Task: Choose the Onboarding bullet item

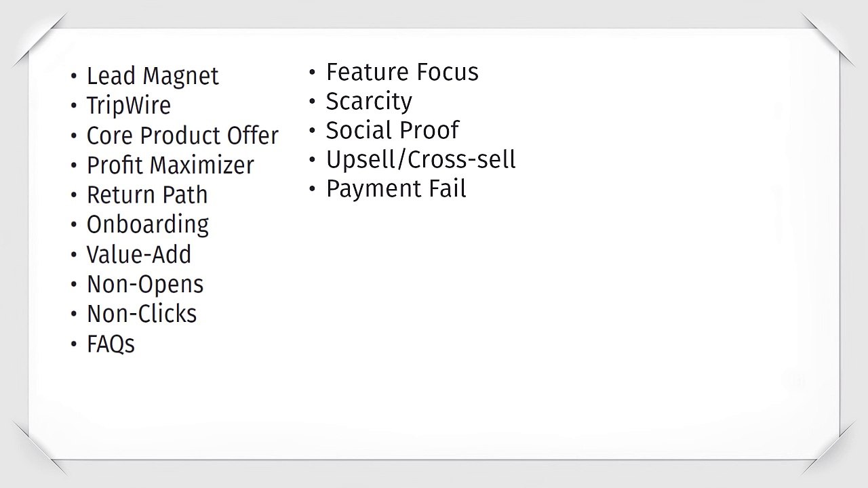Action: 148,225
